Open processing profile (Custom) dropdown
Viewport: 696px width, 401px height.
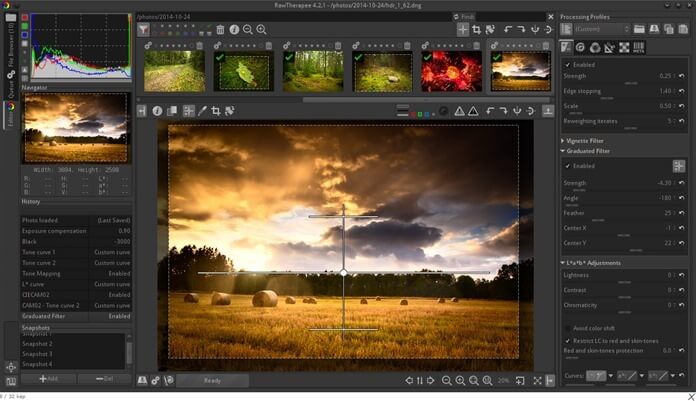tap(602, 29)
